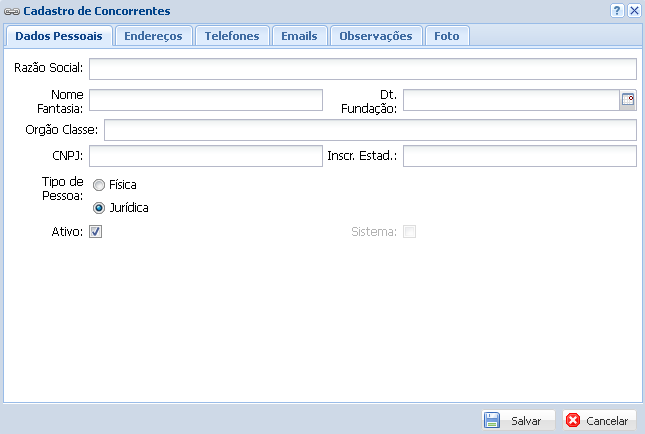Click into the Nome Fantasia field
The height and width of the screenshot is (434, 645).
point(206,99)
